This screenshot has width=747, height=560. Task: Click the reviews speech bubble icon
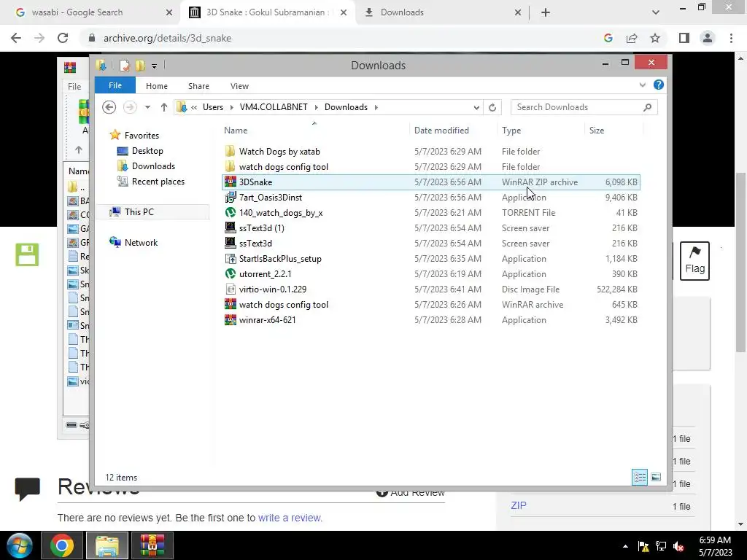click(x=27, y=489)
